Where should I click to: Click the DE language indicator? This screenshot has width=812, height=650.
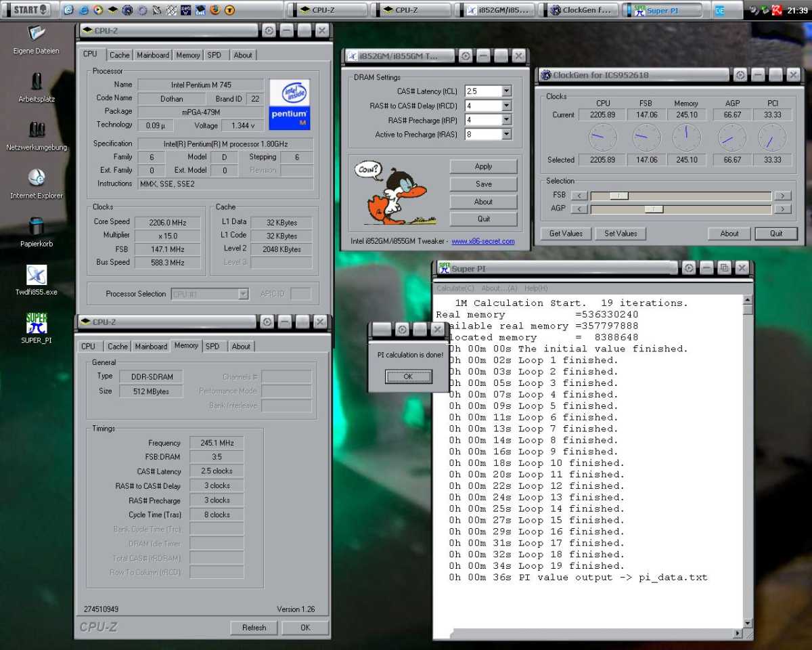tap(719, 10)
